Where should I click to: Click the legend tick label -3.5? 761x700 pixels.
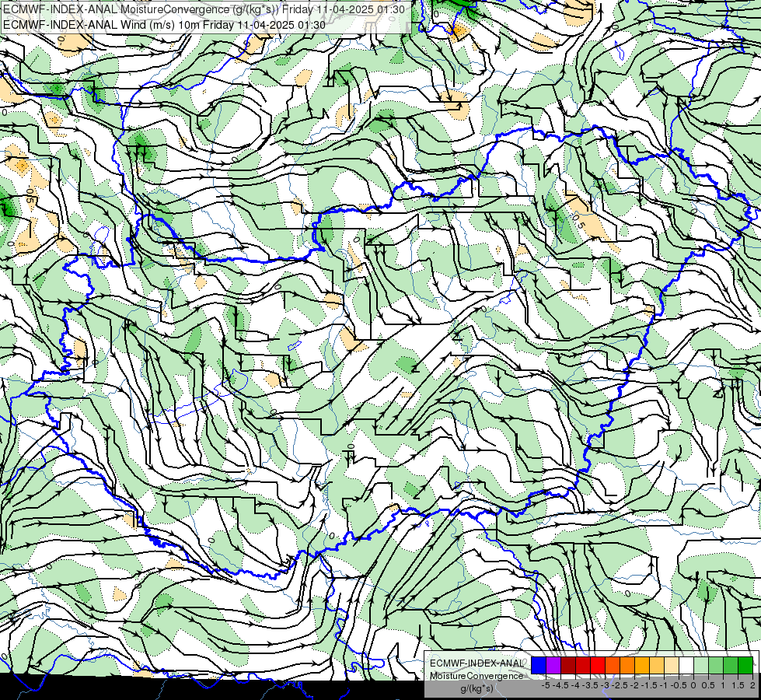point(590,685)
